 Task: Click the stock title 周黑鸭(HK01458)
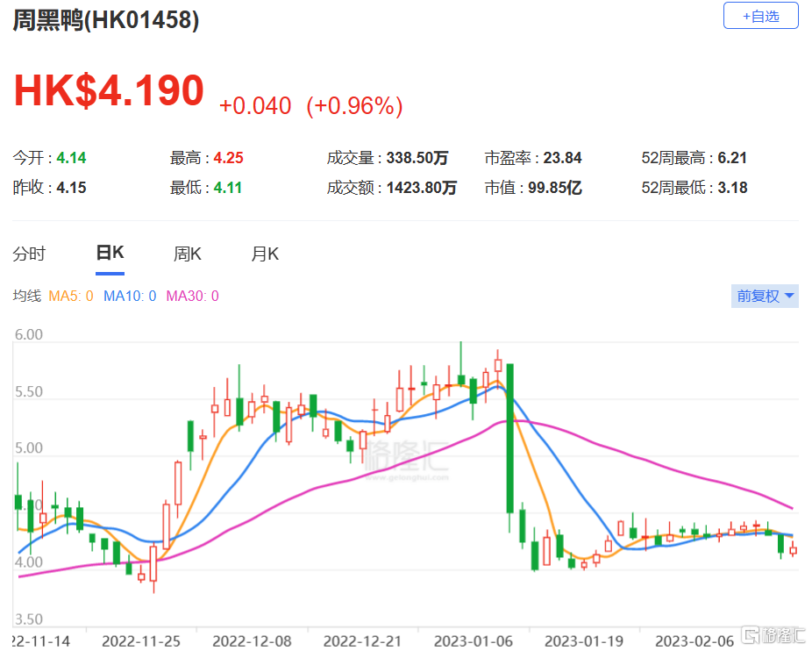pyautogui.click(x=105, y=20)
